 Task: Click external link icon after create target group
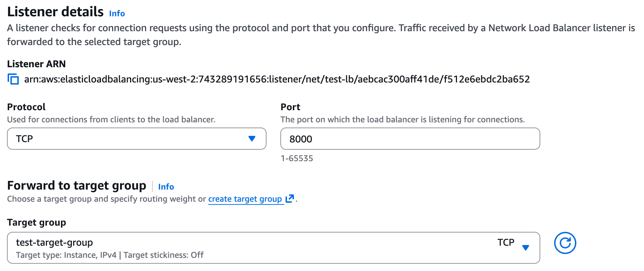click(289, 199)
